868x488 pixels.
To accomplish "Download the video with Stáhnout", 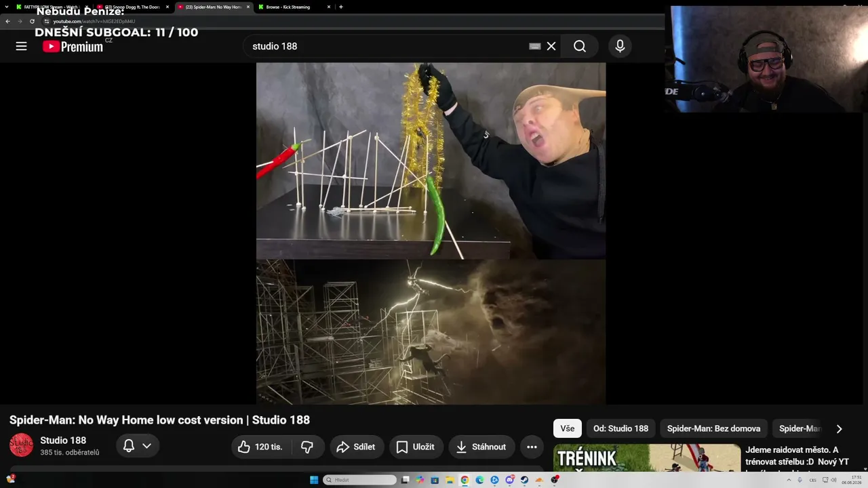I will [481, 447].
